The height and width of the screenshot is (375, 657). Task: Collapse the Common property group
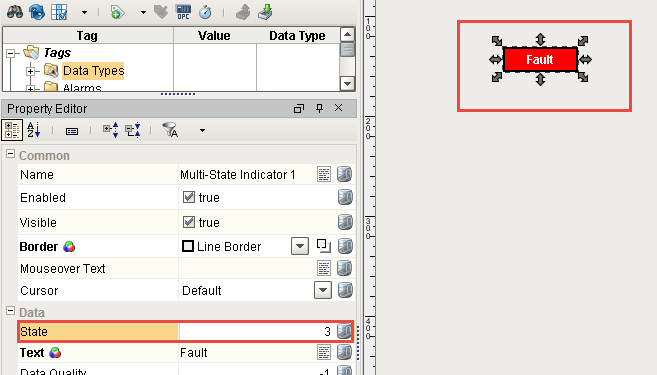pos(10,154)
